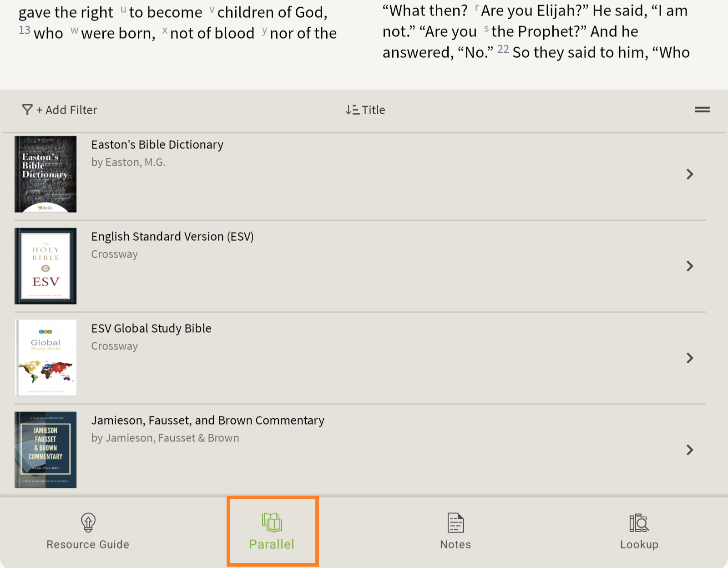Tap the sort arrows icon beside Title
The height and width of the screenshot is (568, 728).
pos(352,110)
